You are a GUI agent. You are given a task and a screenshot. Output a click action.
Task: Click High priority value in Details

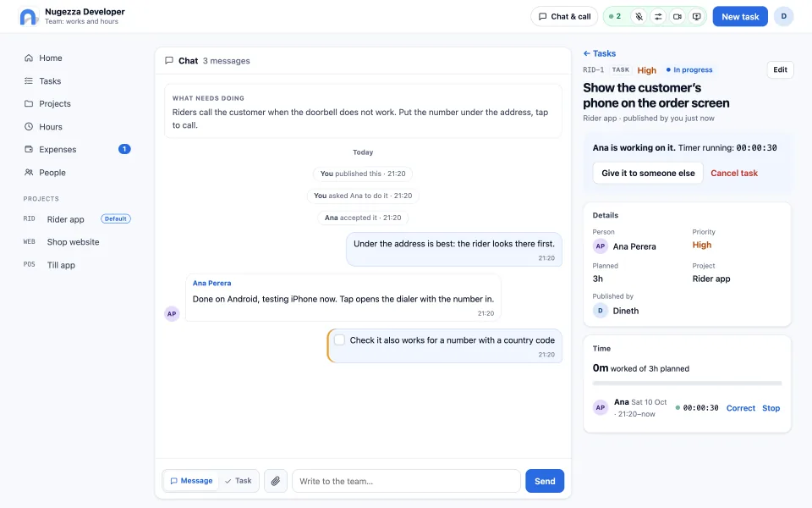pyautogui.click(x=702, y=245)
